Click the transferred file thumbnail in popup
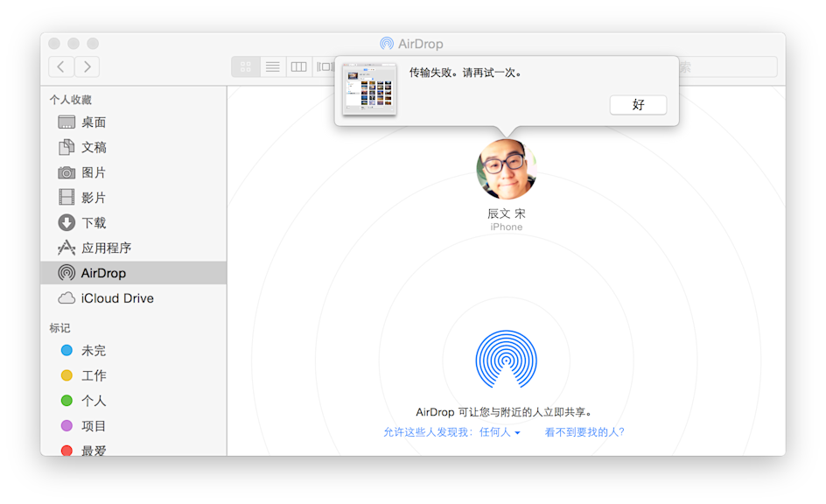The image size is (826, 504). coord(369,89)
